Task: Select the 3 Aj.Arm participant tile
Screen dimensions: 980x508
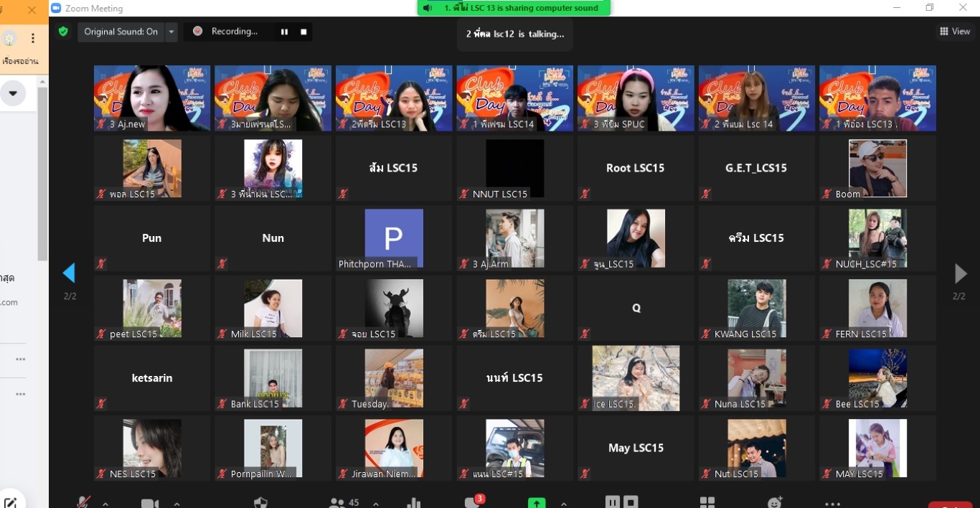Action: tap(515, 238)
